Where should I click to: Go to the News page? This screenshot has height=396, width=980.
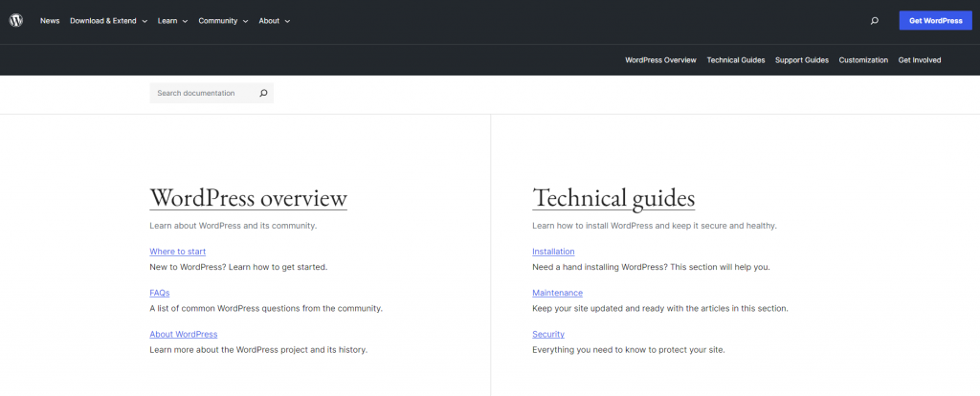click(50, 21)
